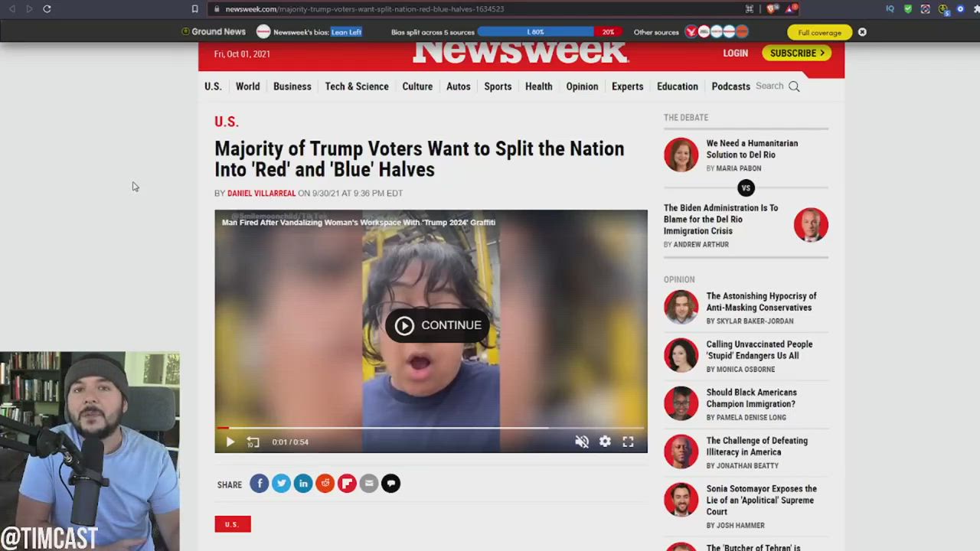Share article via Reddit icon
Screen dimensions: 980x551
coord(325,484)
